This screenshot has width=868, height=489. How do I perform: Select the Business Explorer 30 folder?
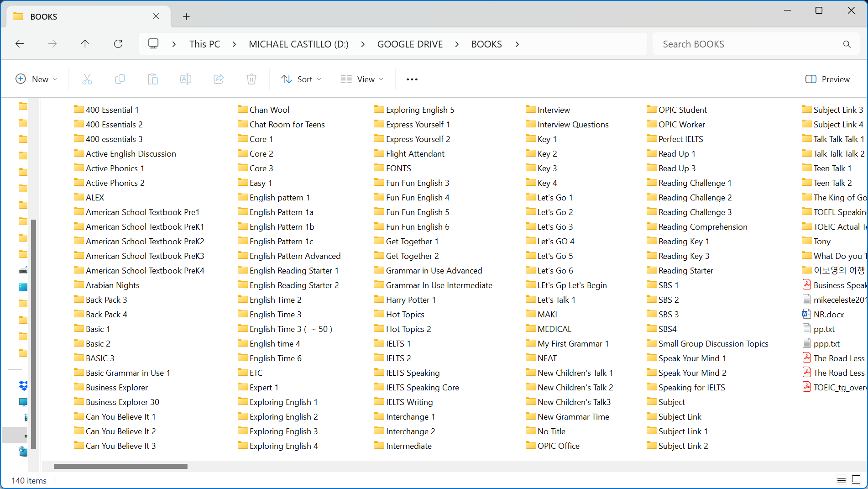(x=117, y=402)
